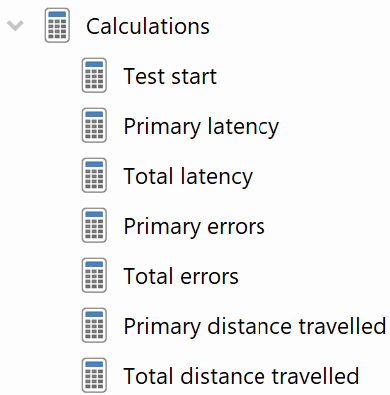Pick the Total errors entry
This screenshot has height=395, width=390.
(x=181, y=276)
